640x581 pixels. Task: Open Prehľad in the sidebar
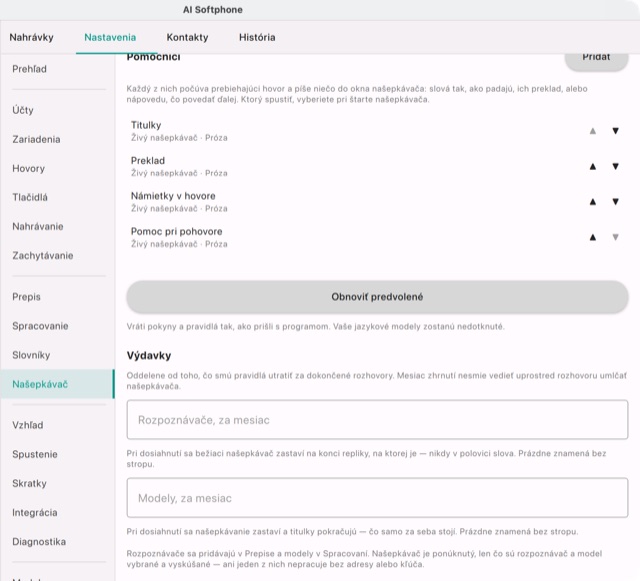[58, 69]
